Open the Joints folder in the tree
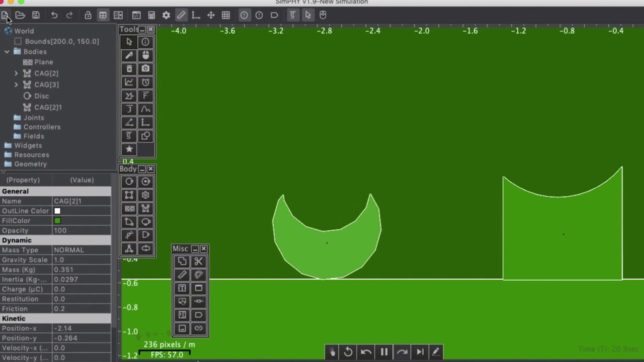This screenshot has width=644, height=362. pyautogui.click(x=34, y=118)
